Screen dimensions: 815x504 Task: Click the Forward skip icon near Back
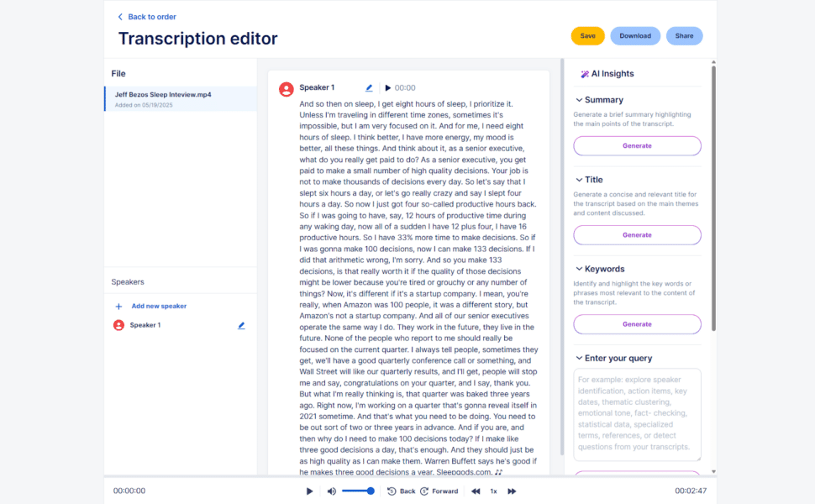423,491
